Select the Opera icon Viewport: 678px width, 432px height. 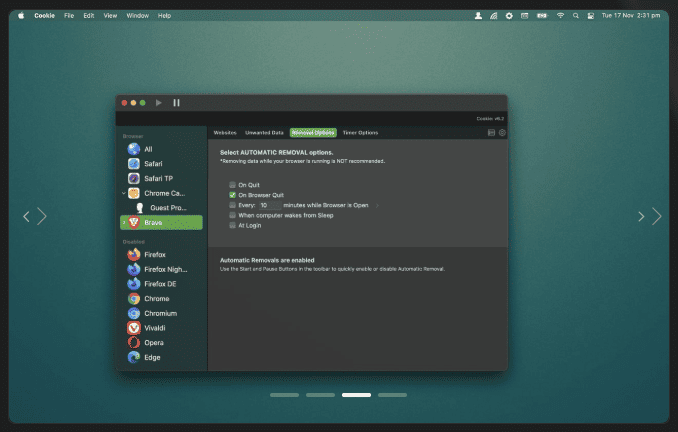coord(134,343)
